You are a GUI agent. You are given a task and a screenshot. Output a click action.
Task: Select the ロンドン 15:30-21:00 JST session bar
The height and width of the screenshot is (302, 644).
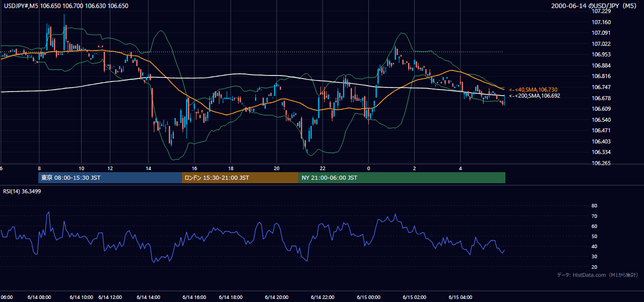[240, 178]
